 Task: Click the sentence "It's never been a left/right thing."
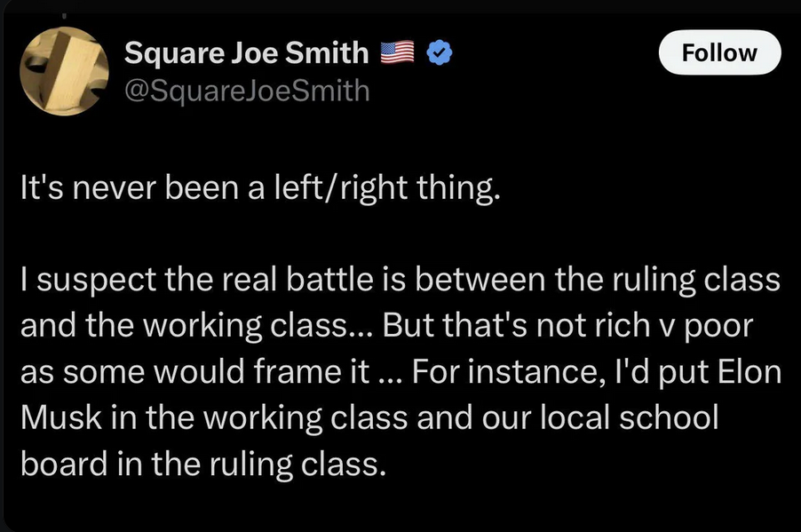click(260, 187)
